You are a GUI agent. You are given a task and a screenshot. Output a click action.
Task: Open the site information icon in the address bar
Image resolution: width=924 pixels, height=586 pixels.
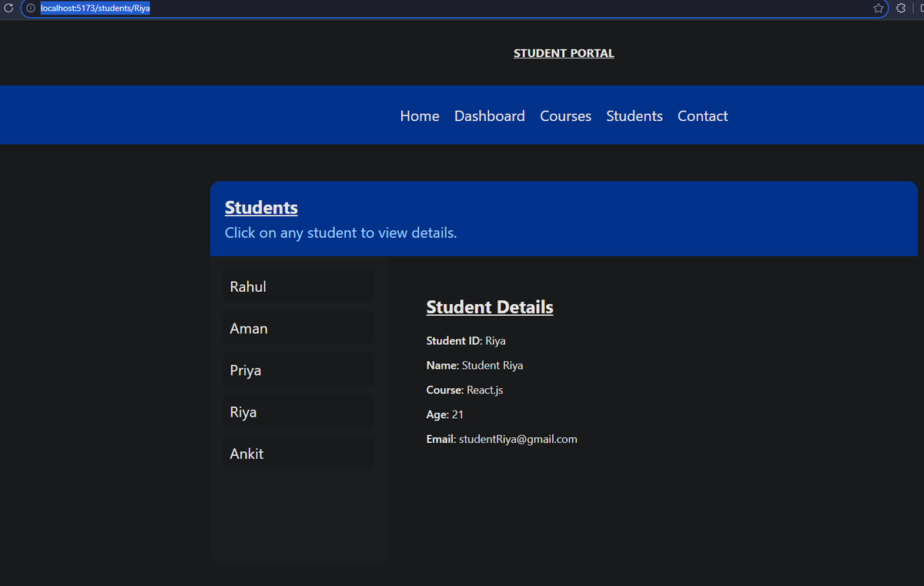pos(31,8)
